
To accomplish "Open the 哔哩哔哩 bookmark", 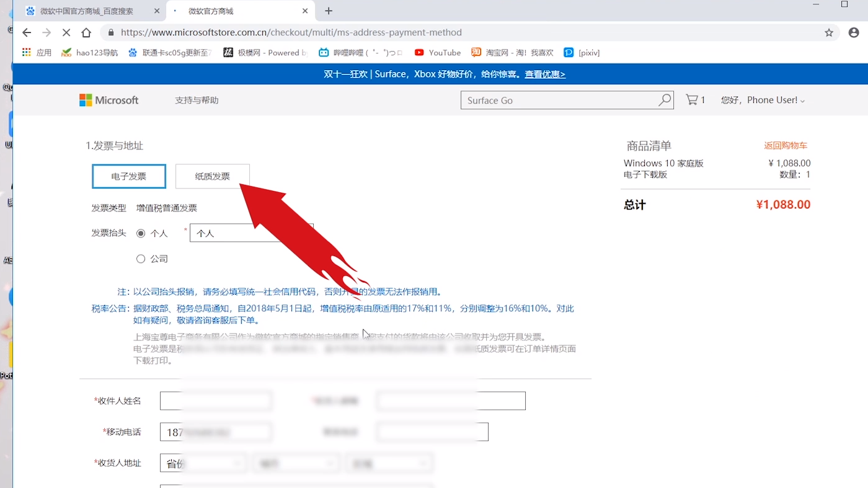I will coord(361,53).
